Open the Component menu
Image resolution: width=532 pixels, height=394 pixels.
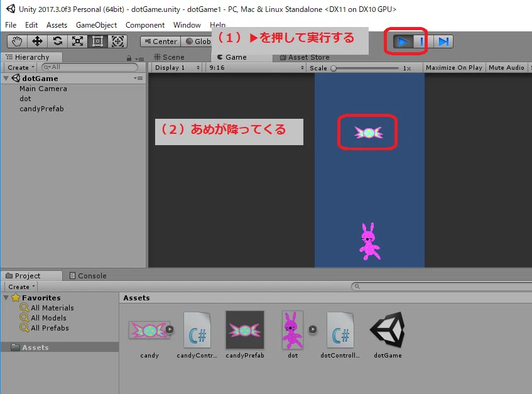tap(145, 25)
